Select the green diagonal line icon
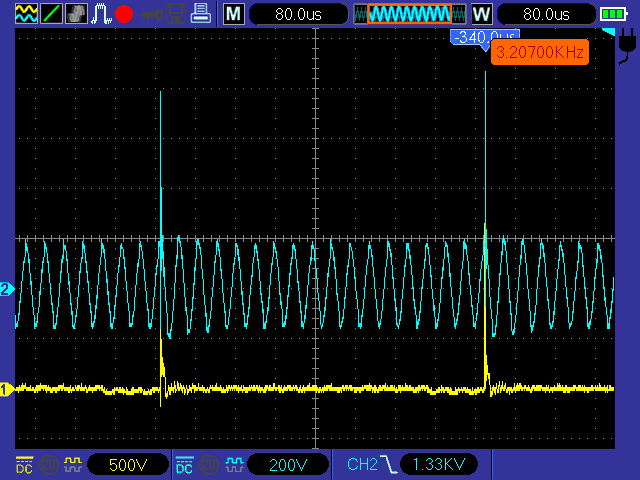The width and height of the screenshot is (640, 480). [x=51, y=14]
